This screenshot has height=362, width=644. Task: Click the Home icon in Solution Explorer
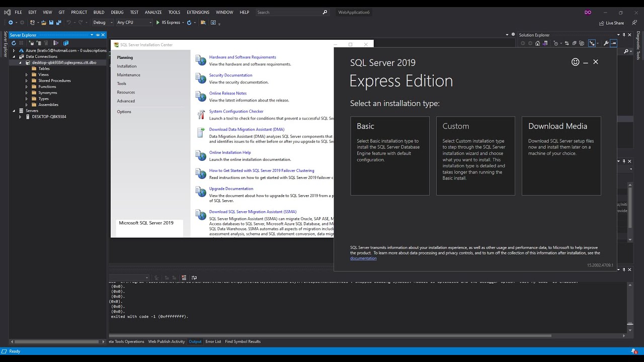point(537,43)
